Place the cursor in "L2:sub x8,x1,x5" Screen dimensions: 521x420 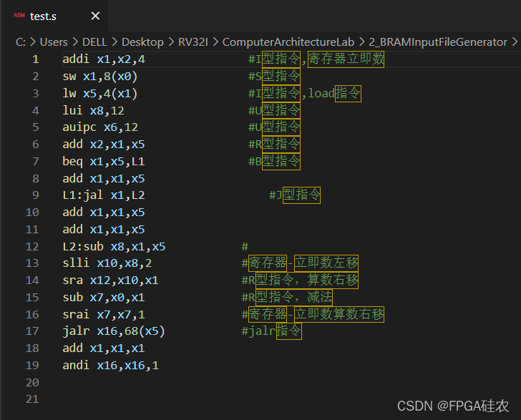[114, 247]
